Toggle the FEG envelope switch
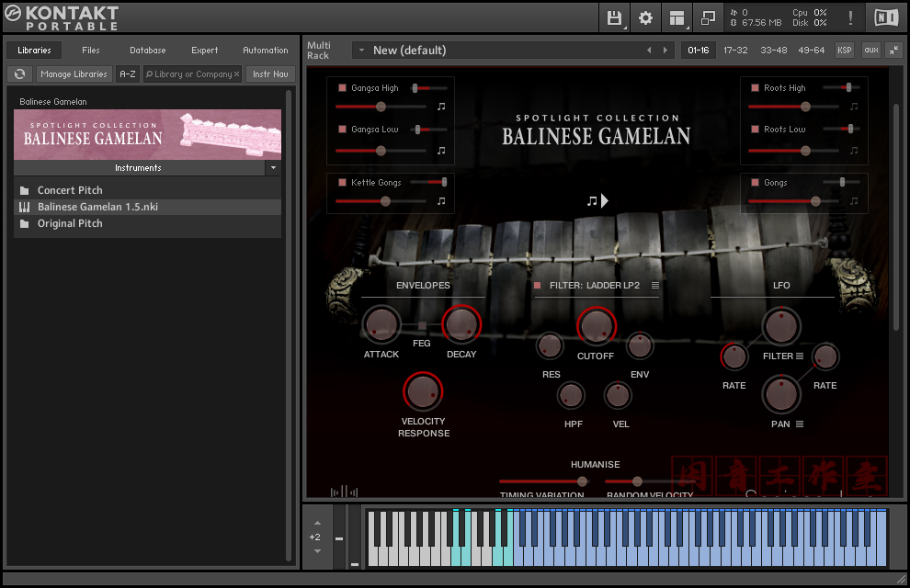This screenshot has height=588, width=910. click(x=422, y=326)
